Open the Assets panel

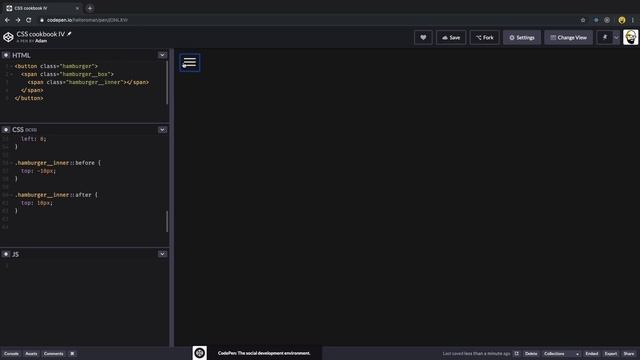pyautogui.click(x=31, y=354)
